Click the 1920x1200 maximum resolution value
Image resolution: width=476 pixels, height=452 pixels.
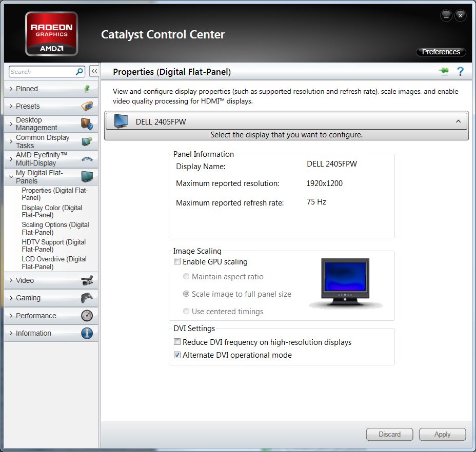pos(324,183)
